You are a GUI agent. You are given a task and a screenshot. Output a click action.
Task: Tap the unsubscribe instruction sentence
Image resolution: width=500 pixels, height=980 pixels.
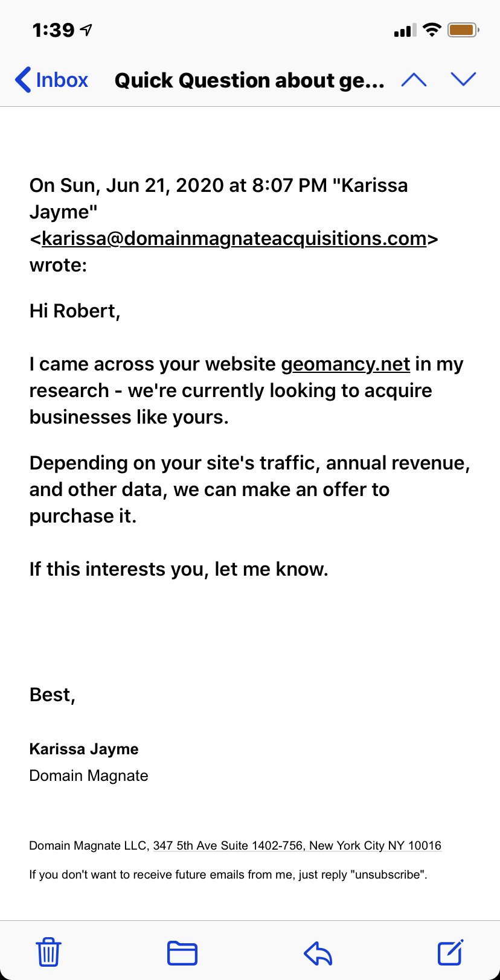pos(228,874)
